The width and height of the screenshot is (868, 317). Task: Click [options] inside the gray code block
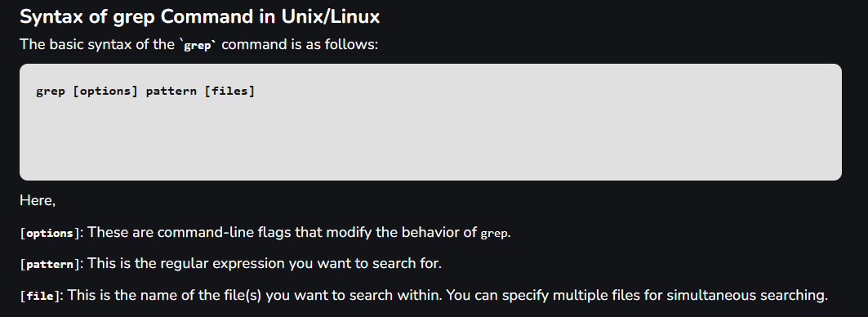105,92
